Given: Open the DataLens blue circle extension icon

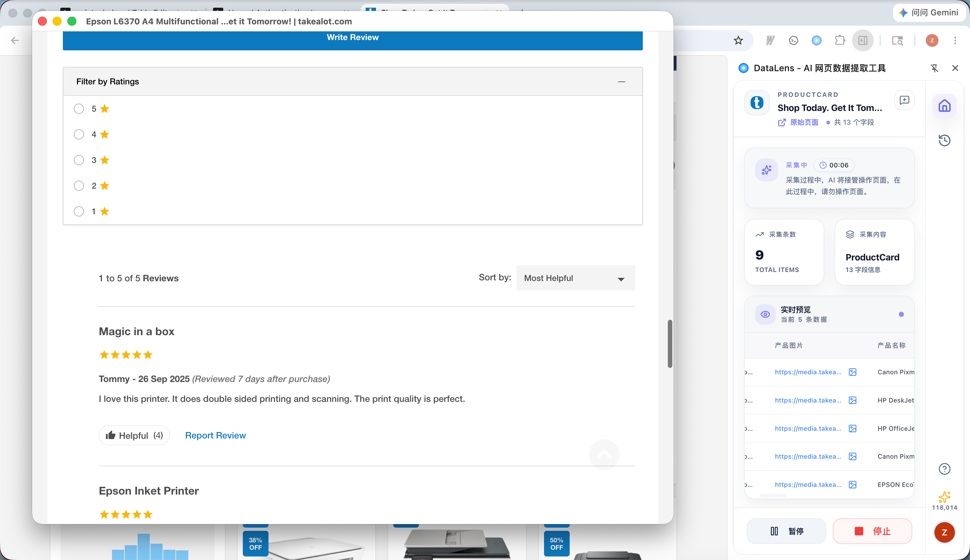Looking at the screenshot, I should (x=817, y=40).
